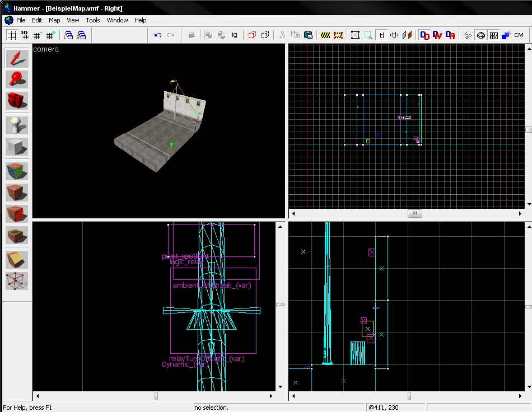Image resolution: width=532 pixels, height=412 pixels.
Task: Click the top-right viewport horizontal scrollbar thumb
Action: click(x=414, y=213)
